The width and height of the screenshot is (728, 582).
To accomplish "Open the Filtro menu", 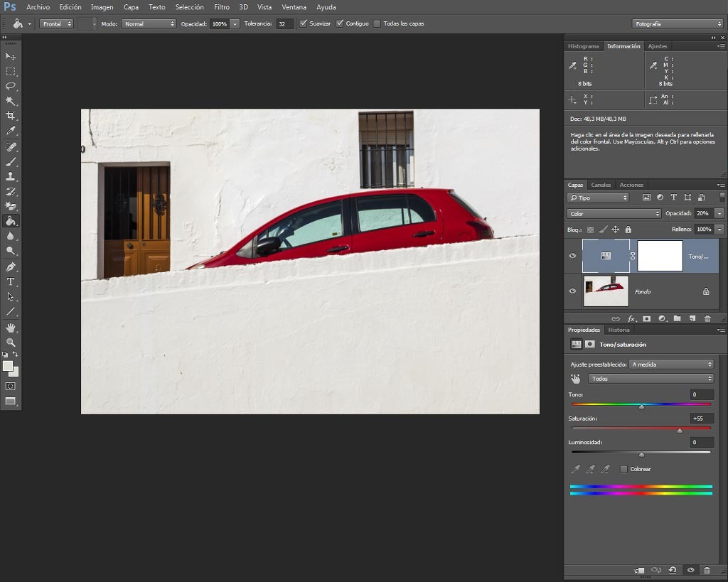I will 222,7.
